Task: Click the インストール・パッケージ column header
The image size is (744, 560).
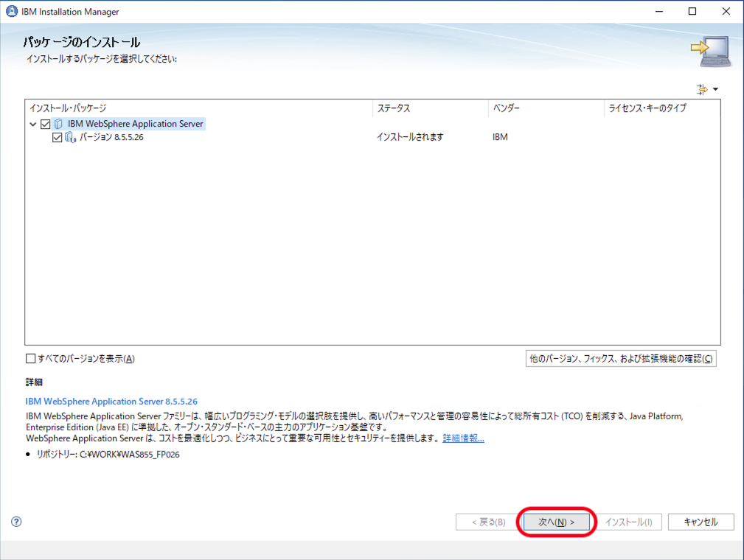Action: coord(198,108)
